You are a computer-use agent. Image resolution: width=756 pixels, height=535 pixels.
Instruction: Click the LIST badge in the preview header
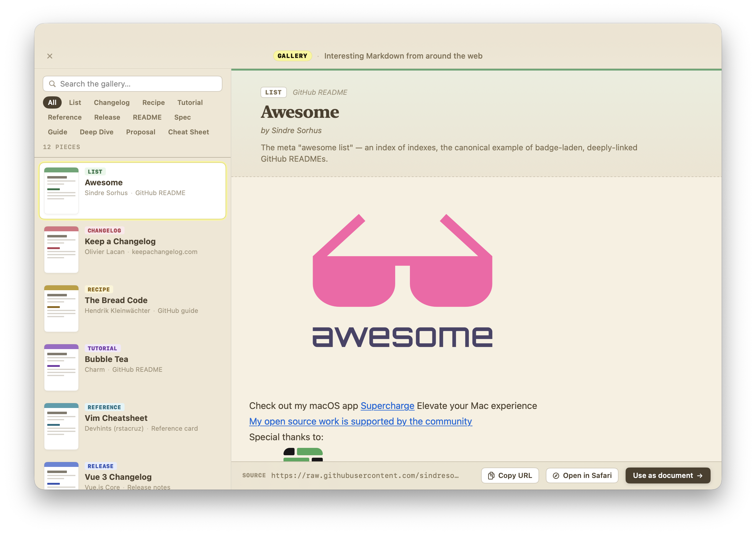coord(273,92)
